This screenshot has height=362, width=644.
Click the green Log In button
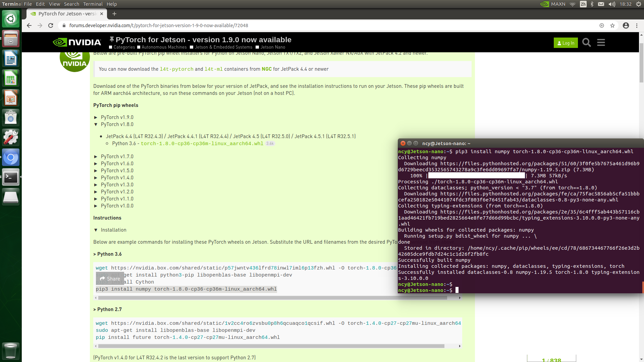coord(566,43)
